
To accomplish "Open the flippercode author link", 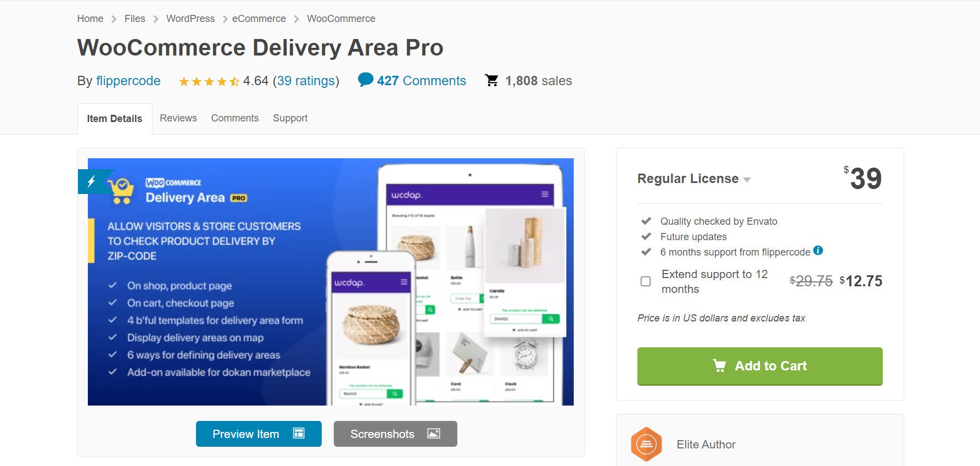I will point(128,81).
